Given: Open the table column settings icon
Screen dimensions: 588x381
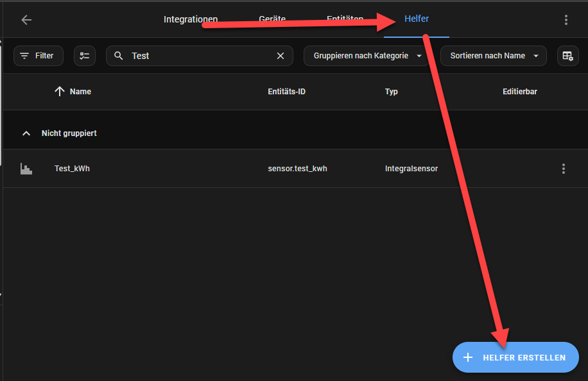Looking at the screenshot, I should tap(567, 56).
